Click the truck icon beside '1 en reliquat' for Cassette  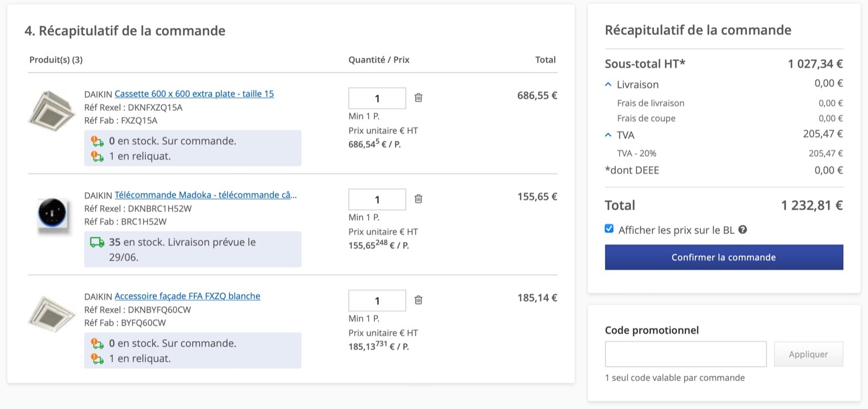coord(97,156)
